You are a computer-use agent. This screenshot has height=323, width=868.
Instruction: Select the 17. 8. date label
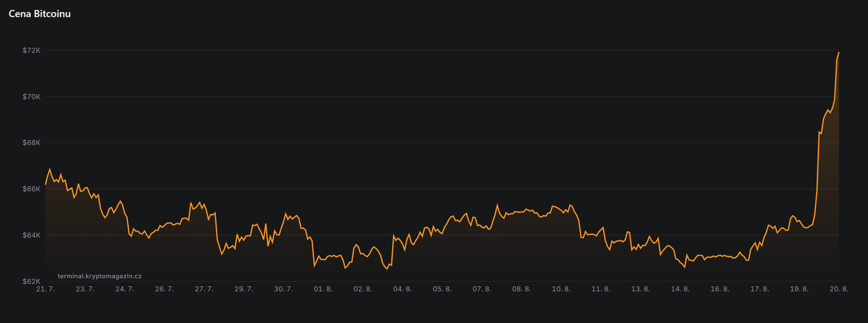tap(759, 289)
